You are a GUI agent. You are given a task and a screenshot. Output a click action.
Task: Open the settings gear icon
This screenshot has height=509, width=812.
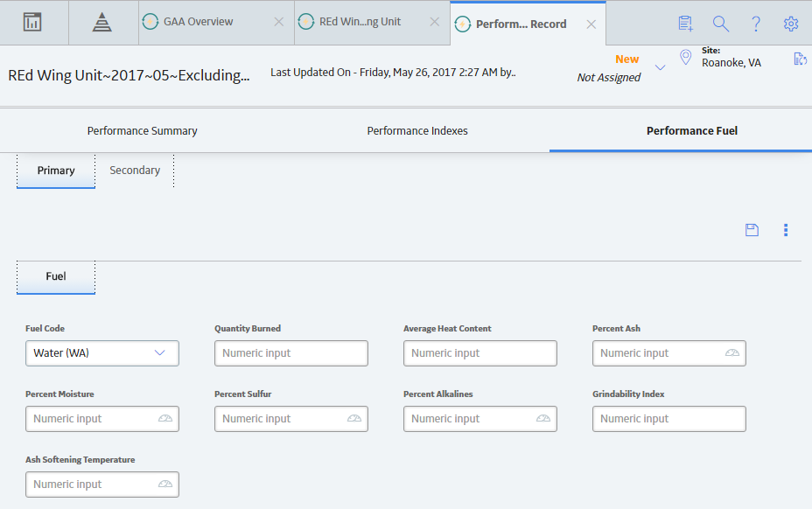791,24
